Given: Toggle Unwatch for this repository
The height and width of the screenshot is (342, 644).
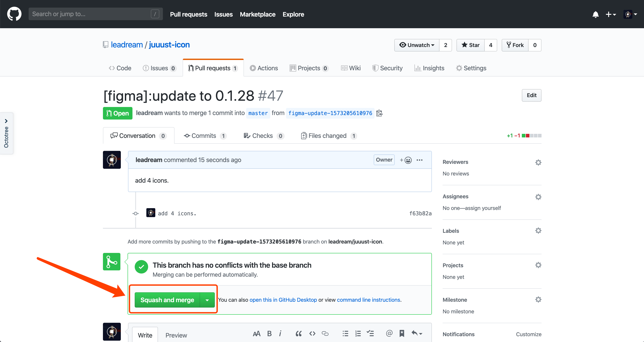Looking at the screenshot, I should (x=417, y=45).
